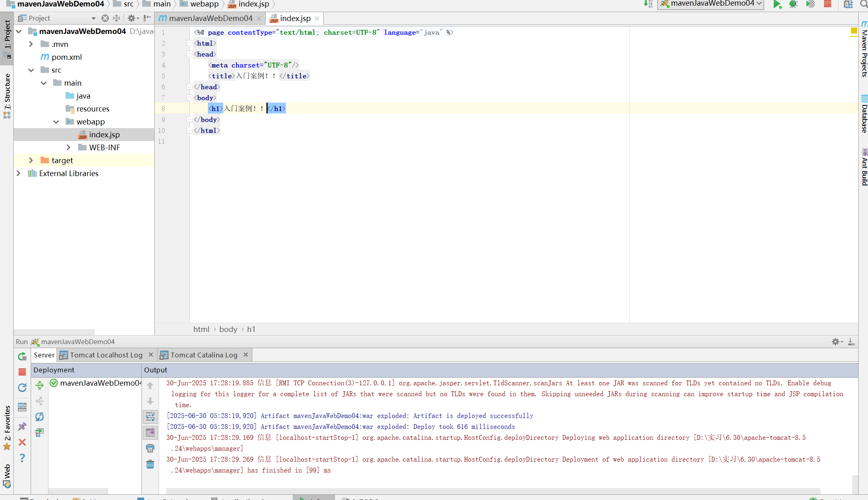Click artifact deploy icon under refresh
The height and width of the screenshot is (500, 868).
click(40, 433)
